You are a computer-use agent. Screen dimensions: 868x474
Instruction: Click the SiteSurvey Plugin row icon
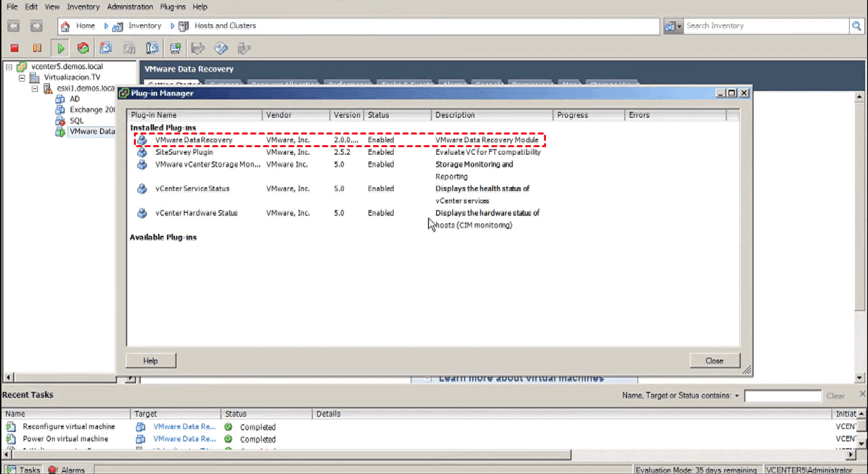[x=142, y=152]
